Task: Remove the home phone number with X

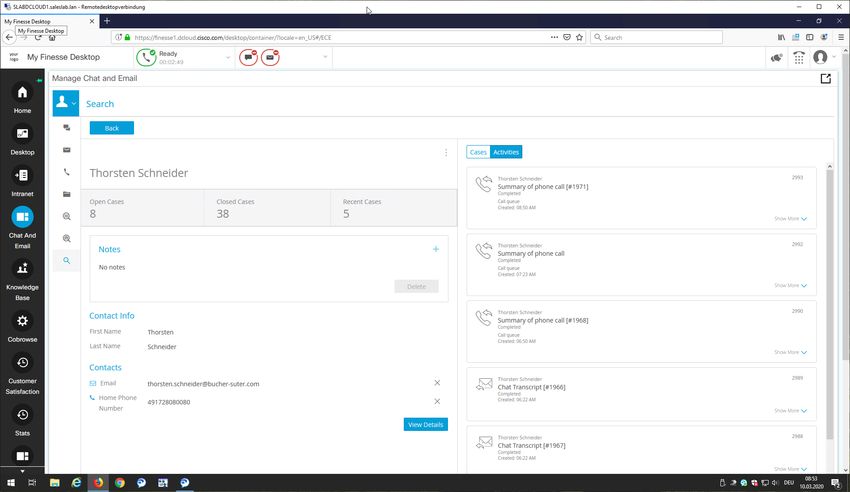Action: click(x=437, y=402)
